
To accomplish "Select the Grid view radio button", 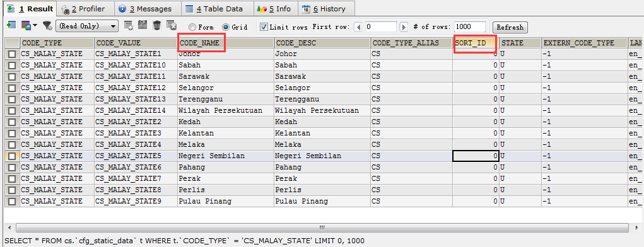I will (225, 27).
